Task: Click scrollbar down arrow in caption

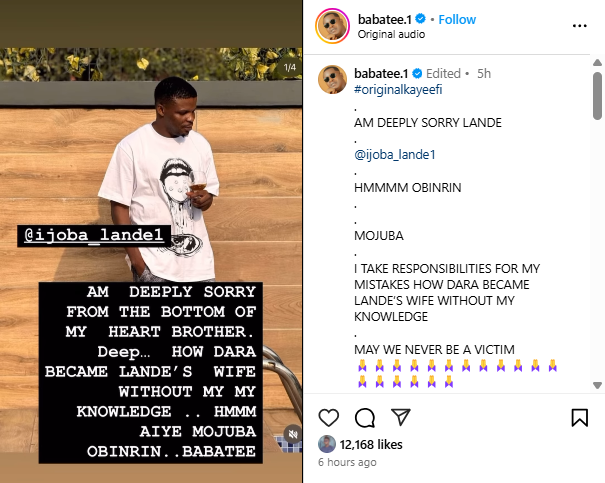Action: pyautogui.click(x=597, y=385)
